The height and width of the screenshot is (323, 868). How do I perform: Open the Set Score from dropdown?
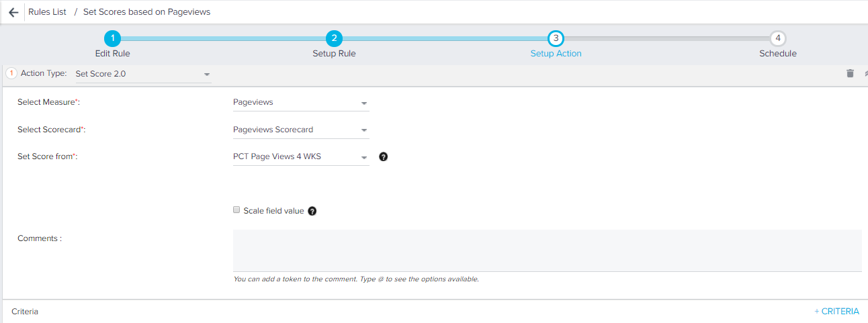point(300,157)
